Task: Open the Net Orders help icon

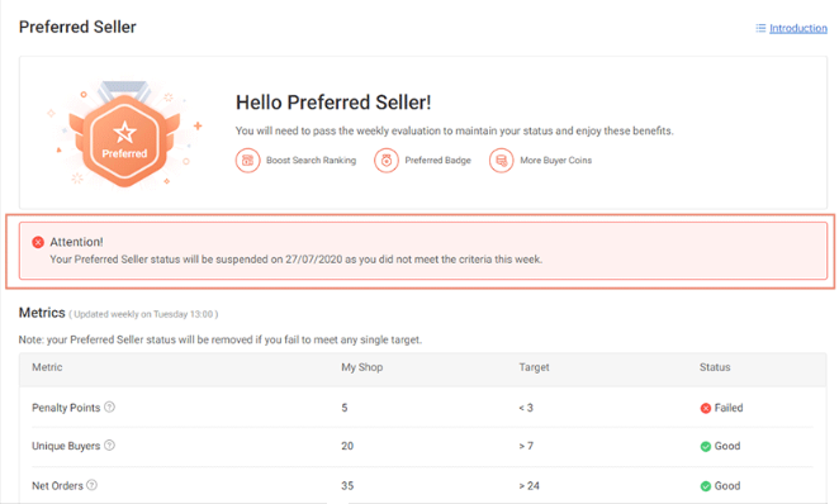Action: click(92, 485)
